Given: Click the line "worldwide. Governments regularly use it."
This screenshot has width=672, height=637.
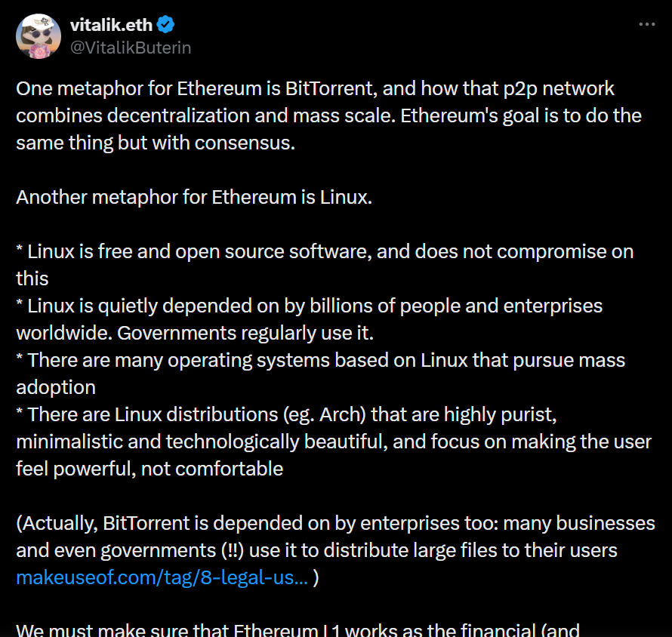Looking at the screenshot, I should click(196, 333).
